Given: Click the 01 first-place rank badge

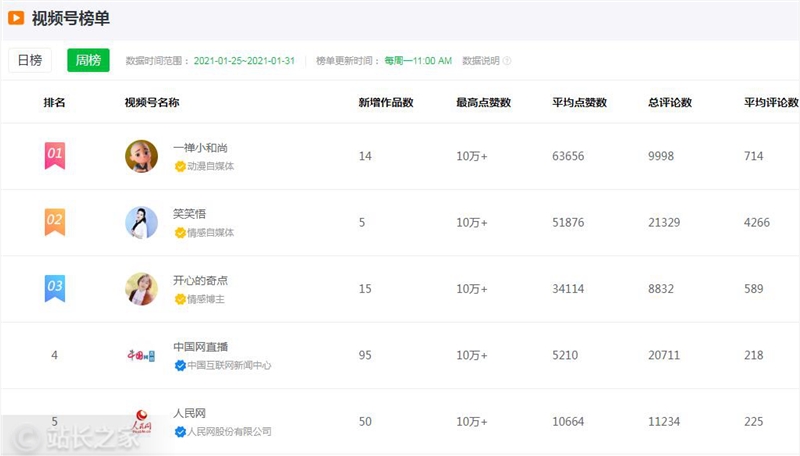Looking at the screenshot, I should (x=55, y=155).
